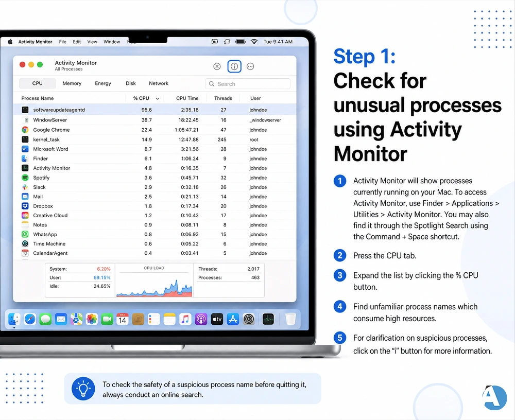Click the 95.6 CPU value cell
The image size is (515, 420).
coord(146,110)
